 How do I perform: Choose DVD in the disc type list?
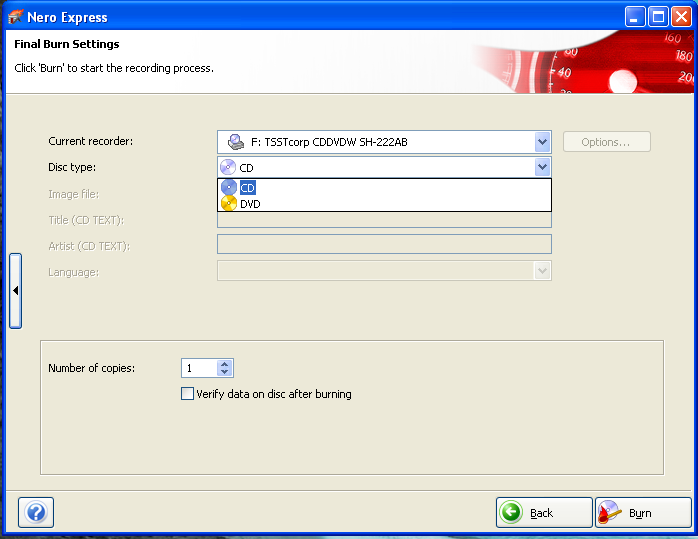[x=384, y=204]
